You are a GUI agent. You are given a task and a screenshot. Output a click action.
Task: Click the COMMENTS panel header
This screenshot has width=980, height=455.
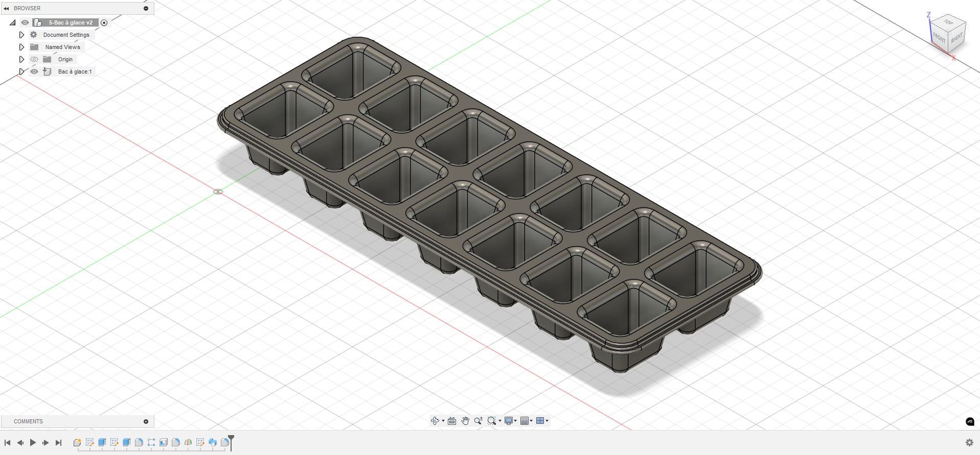point(77,421)
